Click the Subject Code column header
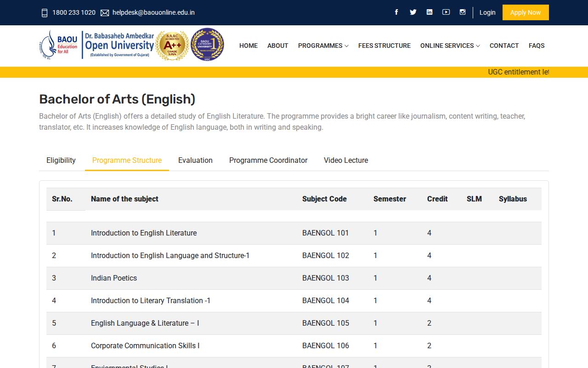 (324, 199)
